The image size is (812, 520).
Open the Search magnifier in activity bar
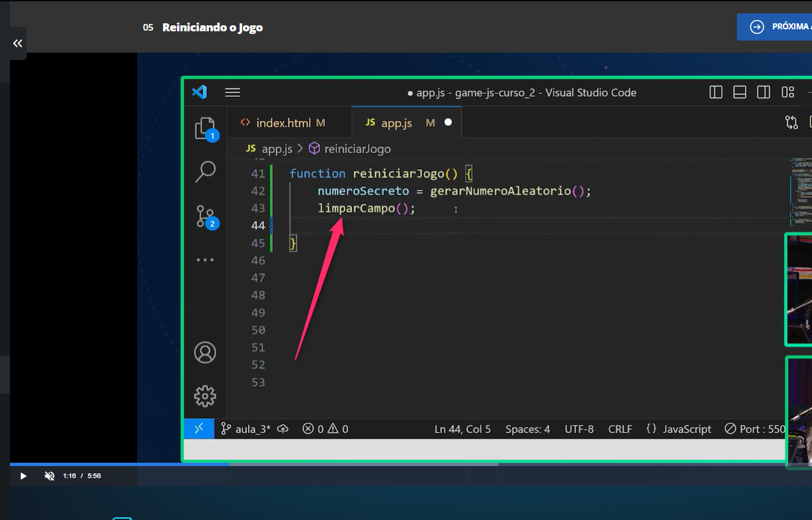coord(205,172)
